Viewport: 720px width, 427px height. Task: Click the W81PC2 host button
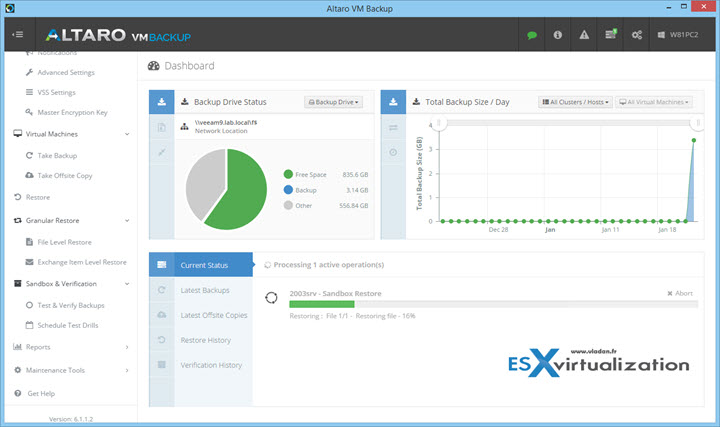coord(678,35)
